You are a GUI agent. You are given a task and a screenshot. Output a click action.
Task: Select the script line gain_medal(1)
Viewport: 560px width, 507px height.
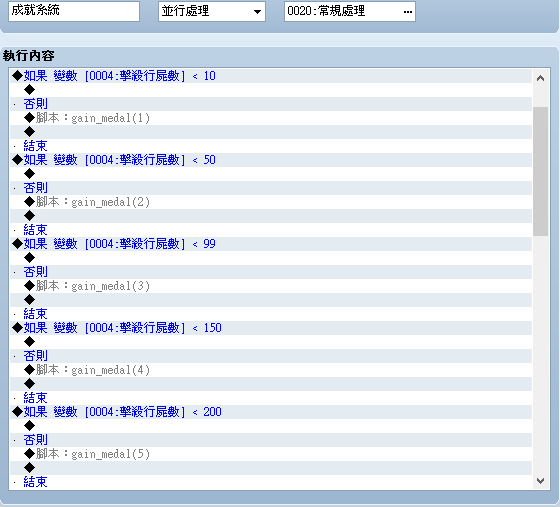pyautogui.click(x=271, y=118)
